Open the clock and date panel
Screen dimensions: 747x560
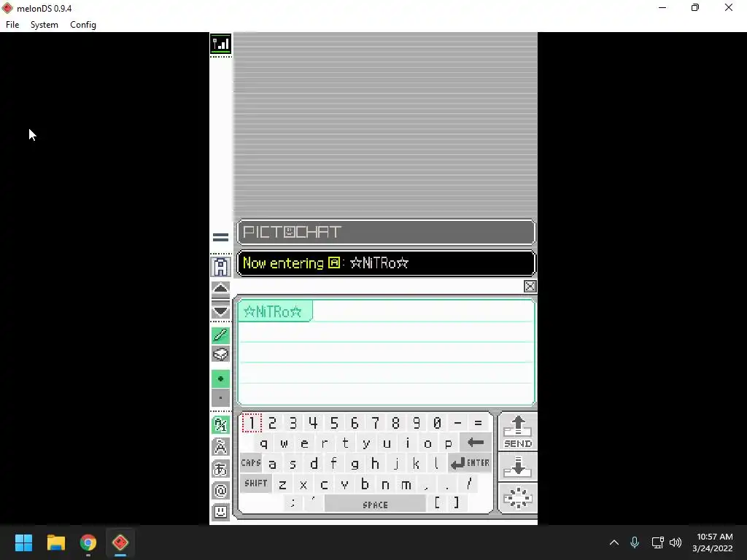(x=712, y=542)
